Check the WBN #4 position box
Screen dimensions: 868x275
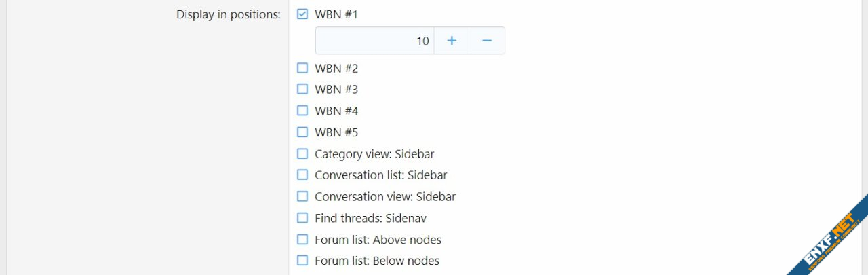click(302, 111)
